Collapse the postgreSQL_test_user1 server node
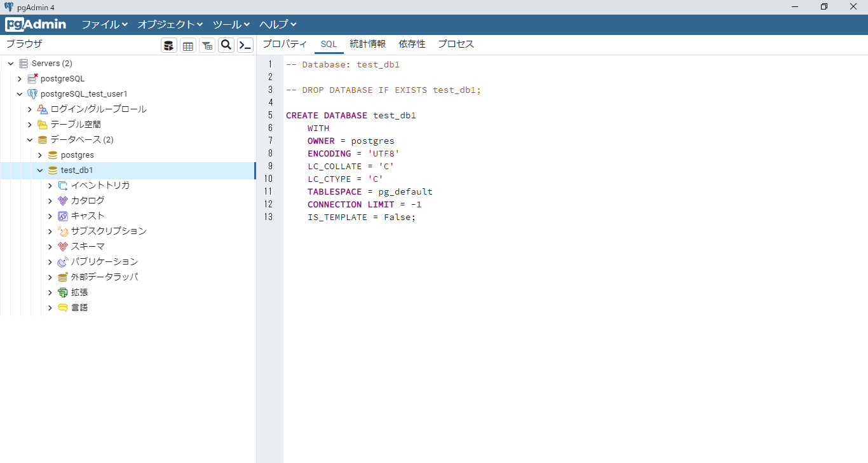 [x=20, y=94]
